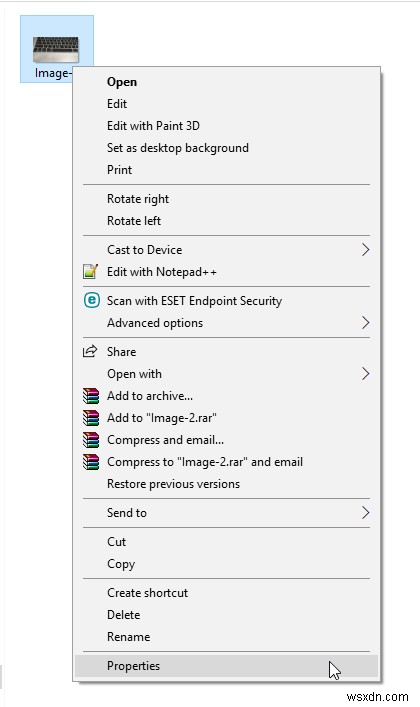Select Create shortcut entry
Image resolution: width=420 pixels, height=707 pixels.
[x=147, y=593]
